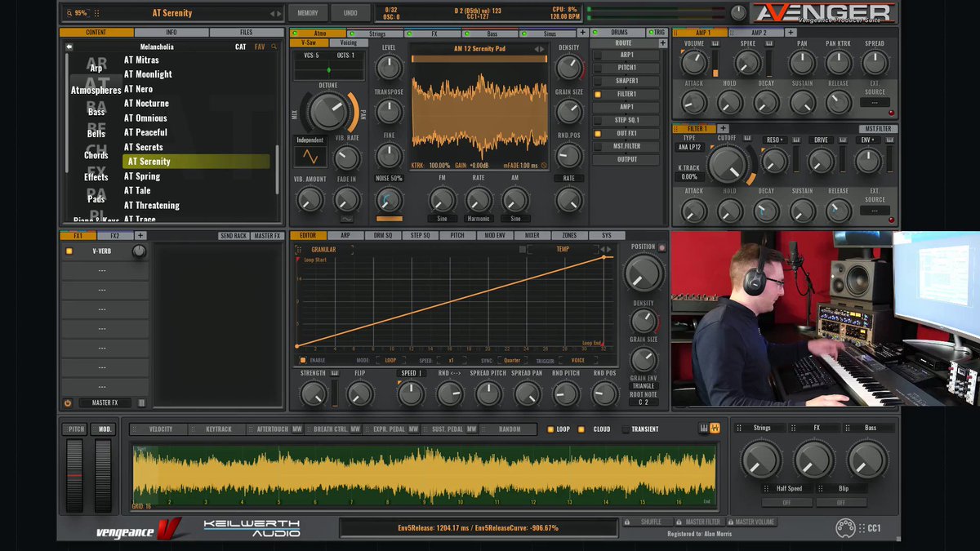The image size is (980, 551).
Task: Toggle the FX rack power button at bottom left
Action: point(68,402)
